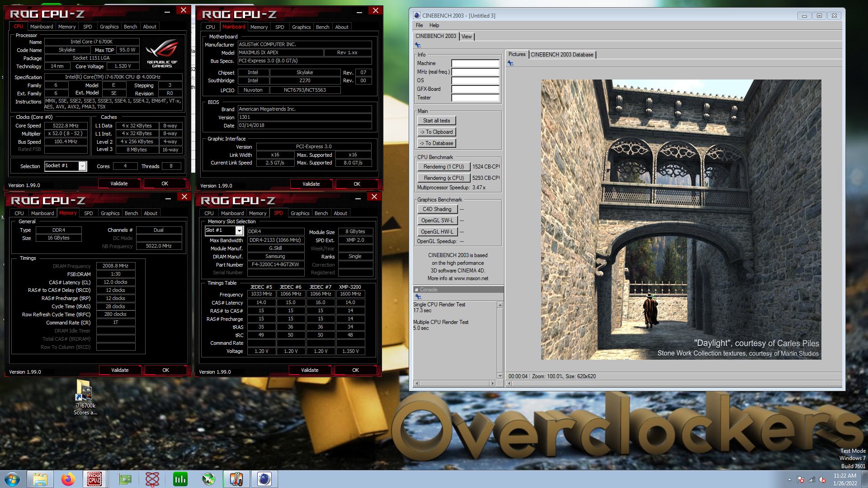Click the GFX-Board input field
The width and height of the screenshot is (868, 488).
[475, 89]
